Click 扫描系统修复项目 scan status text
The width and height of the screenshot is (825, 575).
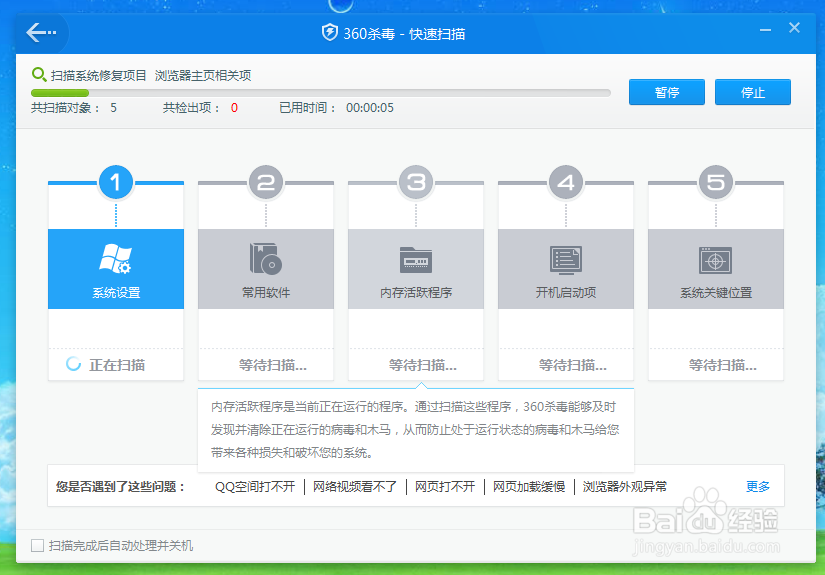pos(98,75)
